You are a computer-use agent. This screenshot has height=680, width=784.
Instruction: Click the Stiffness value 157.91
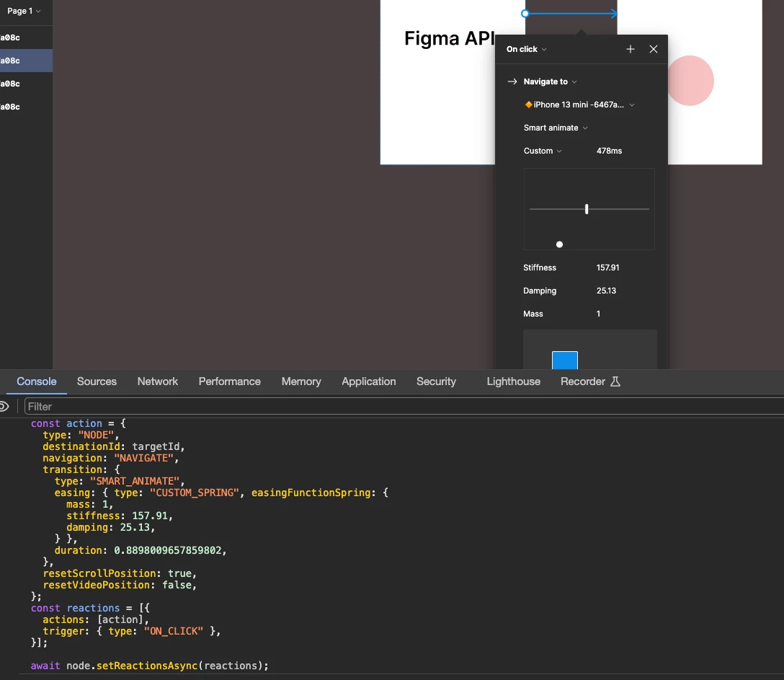click(607, 268)
